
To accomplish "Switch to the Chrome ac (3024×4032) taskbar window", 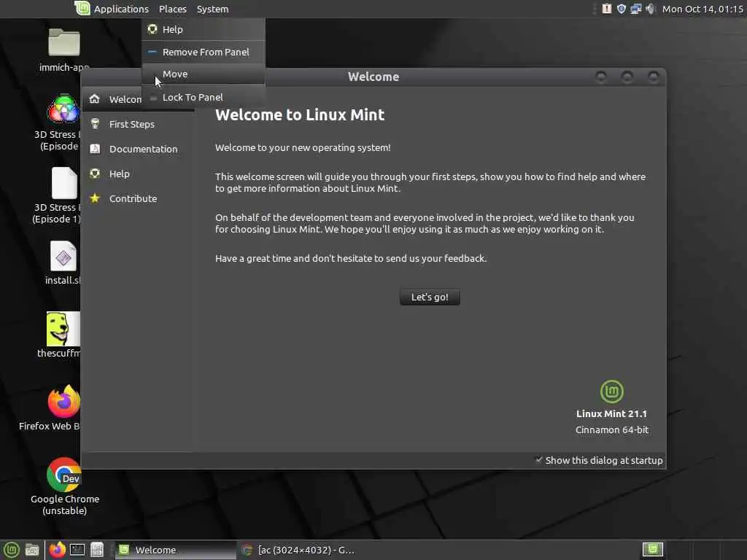I will [x=298, y=550].
